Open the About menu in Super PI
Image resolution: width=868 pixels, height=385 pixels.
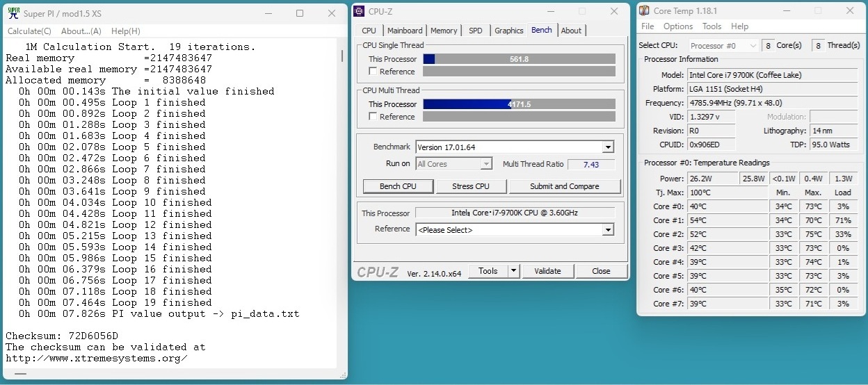(81, 31)
